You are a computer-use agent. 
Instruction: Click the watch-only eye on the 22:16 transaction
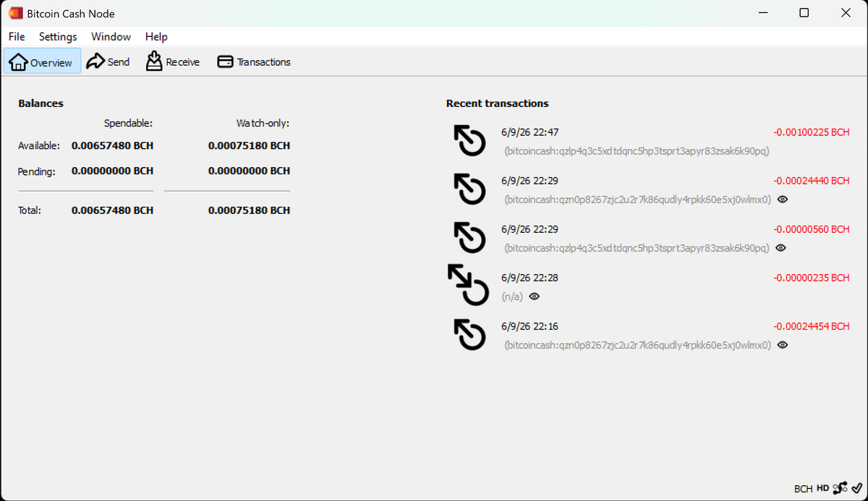782,345
